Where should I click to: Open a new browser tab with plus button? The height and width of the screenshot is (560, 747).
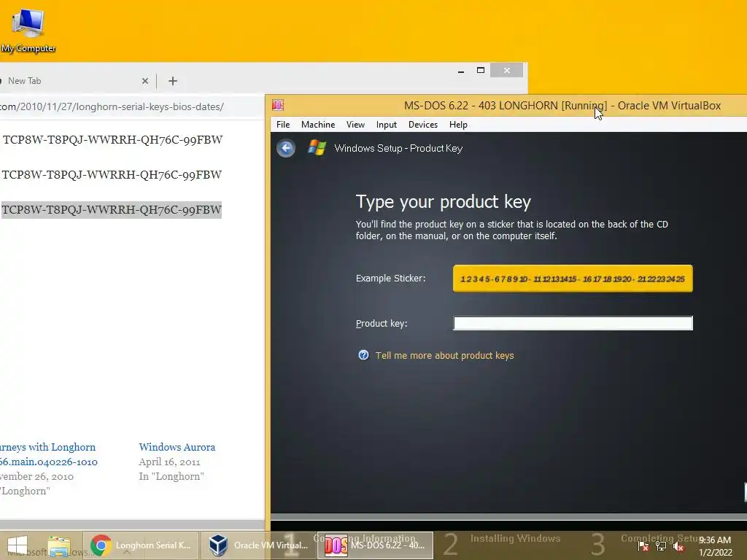coord(173,81)
